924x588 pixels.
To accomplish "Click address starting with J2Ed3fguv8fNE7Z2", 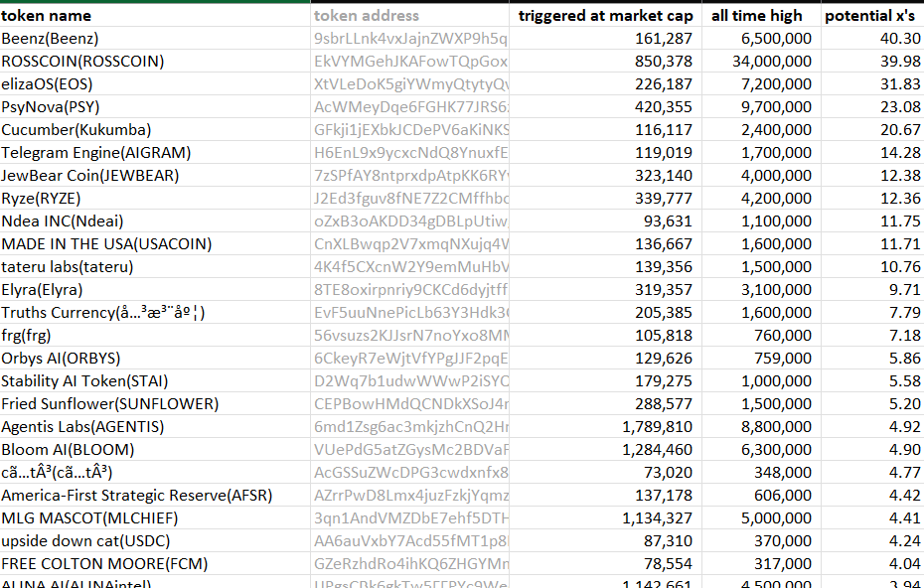I will point(409,199).
